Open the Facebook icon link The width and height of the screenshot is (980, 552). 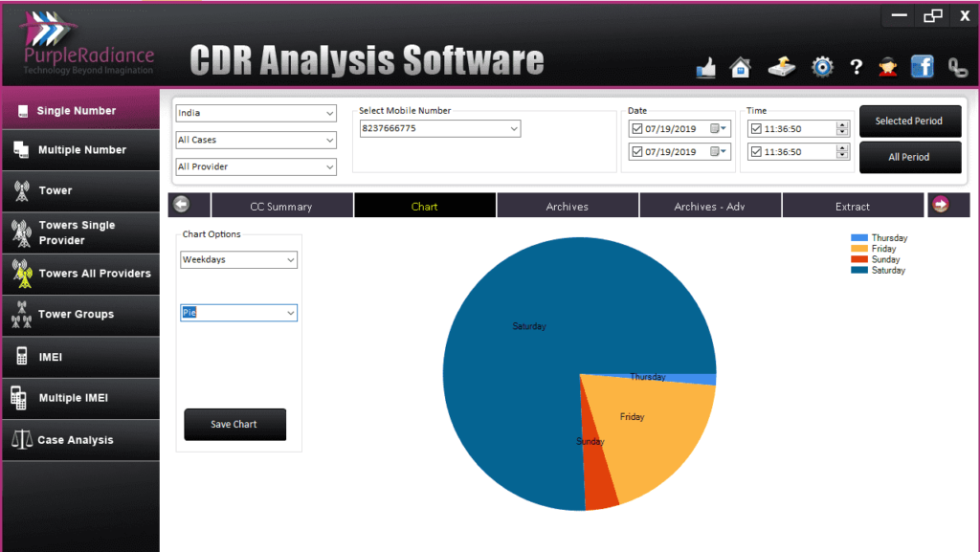[x=922, y=66]
